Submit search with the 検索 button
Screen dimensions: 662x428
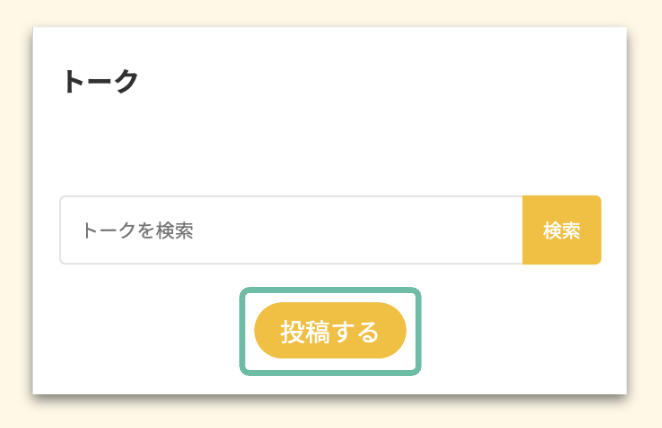(x=562, y=230)
